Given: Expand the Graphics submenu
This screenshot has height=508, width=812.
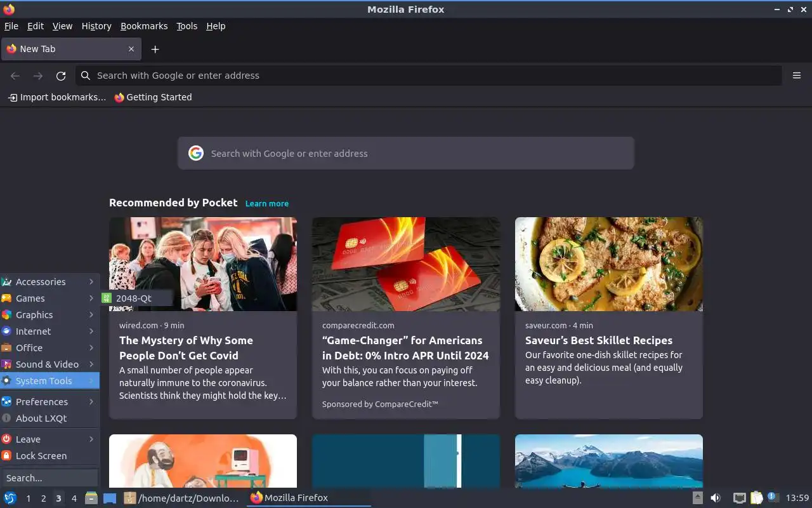Looking at the screenshot, I should [x=49, y=315].
